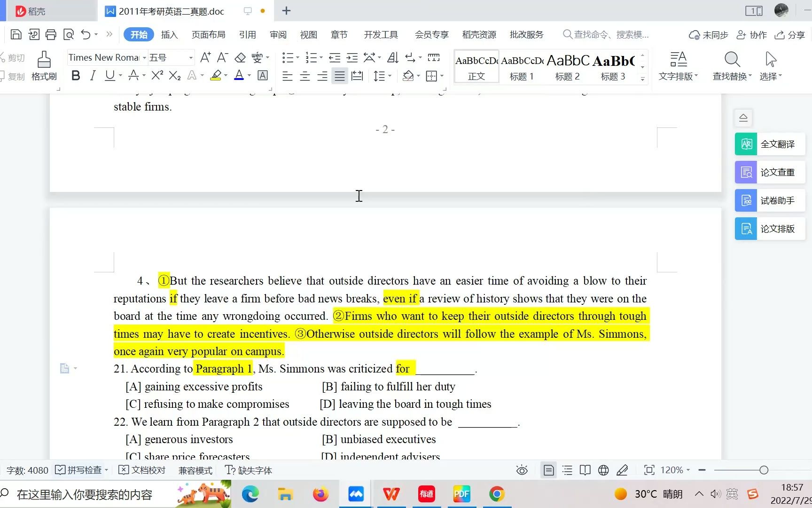This screenshot has height=508, width=812.
Task: Increase paragraph indent
Action: [x=352, y=57]
